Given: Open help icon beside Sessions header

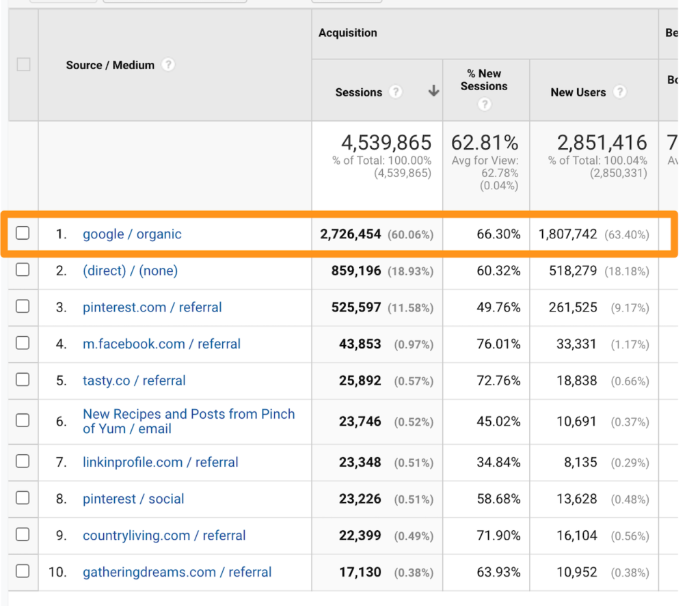Looking at the screenshot, I should click(396, 92).
